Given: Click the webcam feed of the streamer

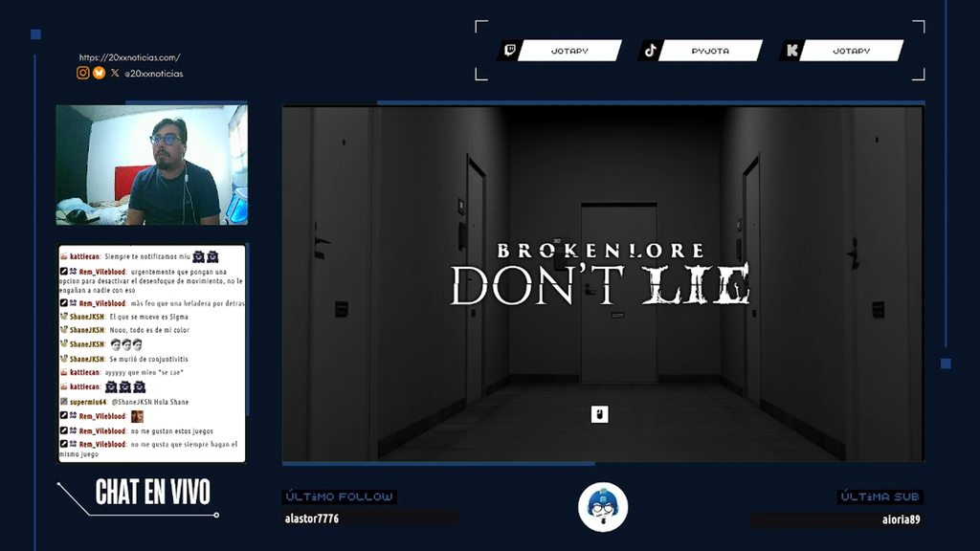Looking at the screenshot, I should click(152, 165).
